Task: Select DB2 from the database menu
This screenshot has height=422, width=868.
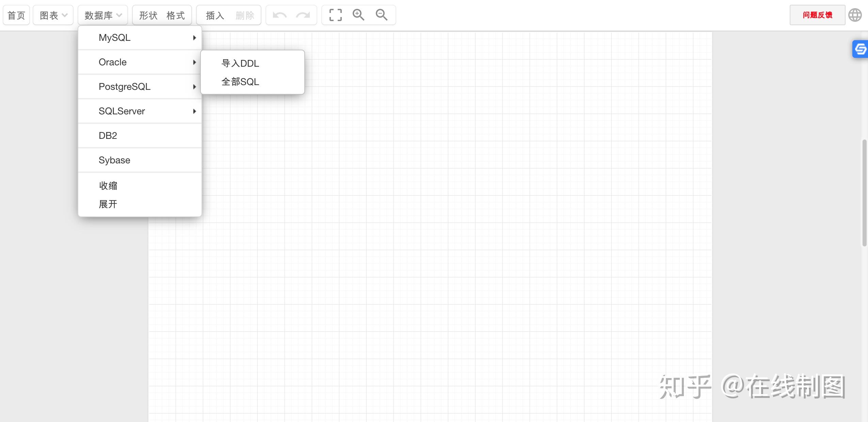Action: (108, 135)
